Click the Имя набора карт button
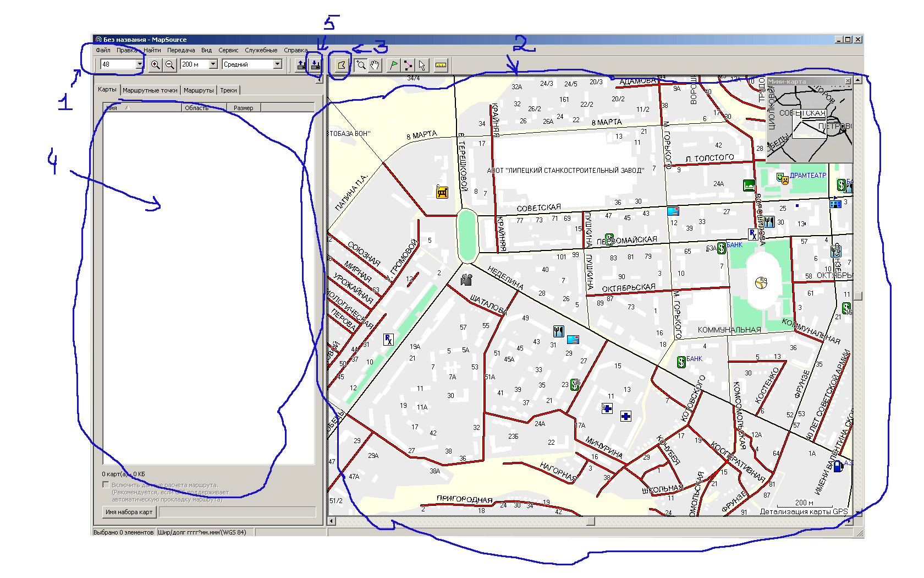Viewport: 924px width, 578px height. click(x=129, y=512)
